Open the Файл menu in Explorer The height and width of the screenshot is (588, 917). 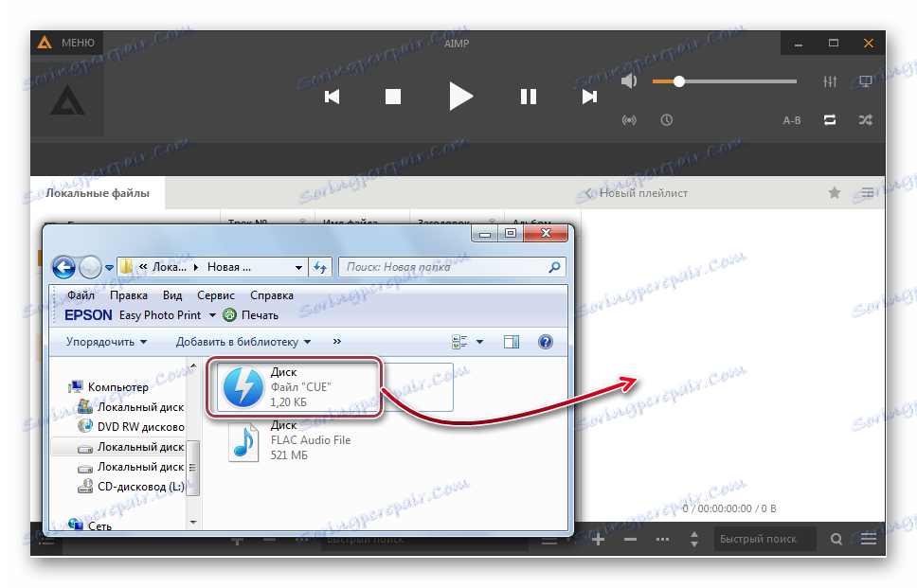[81, 295]
